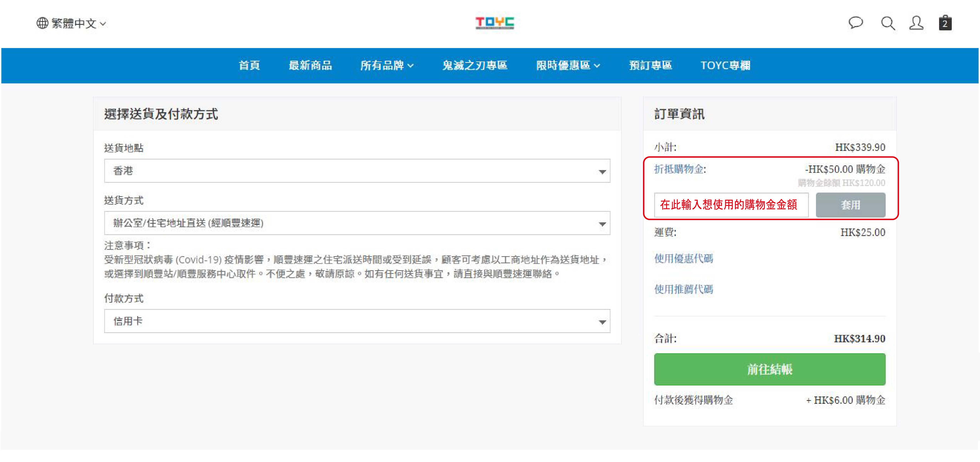Open 最新商品 in navigation bar
Screen dimensions: 980x462
[310, 66]
